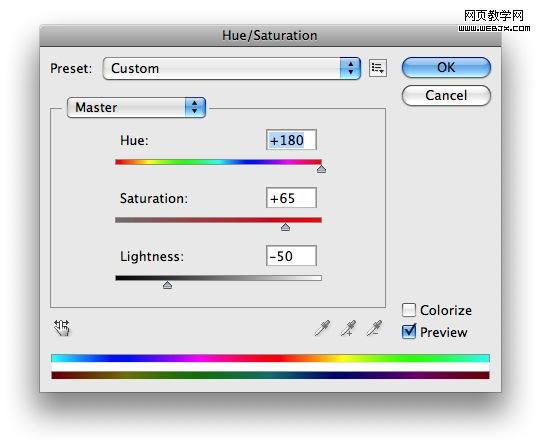Click the Lightness value field
541x447 pixels.
pos(291,256)
